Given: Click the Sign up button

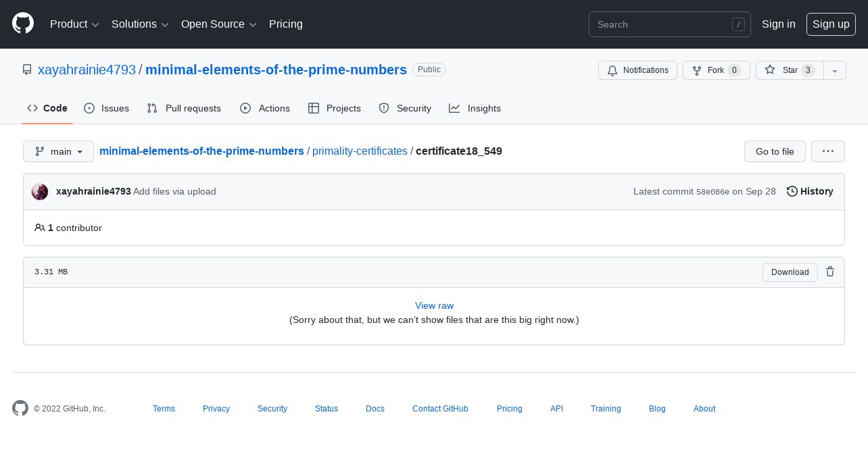Looking at the screenshot, I should pos(831,24).
